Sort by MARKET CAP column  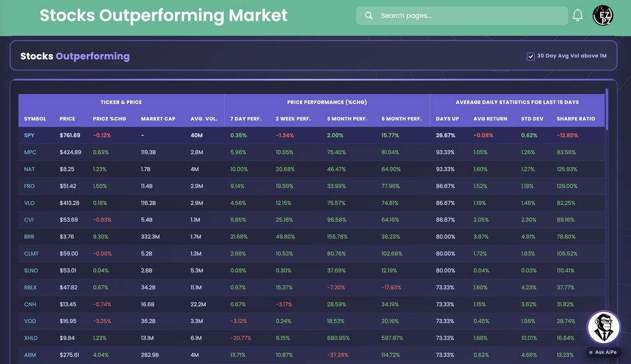click(158, 119)
